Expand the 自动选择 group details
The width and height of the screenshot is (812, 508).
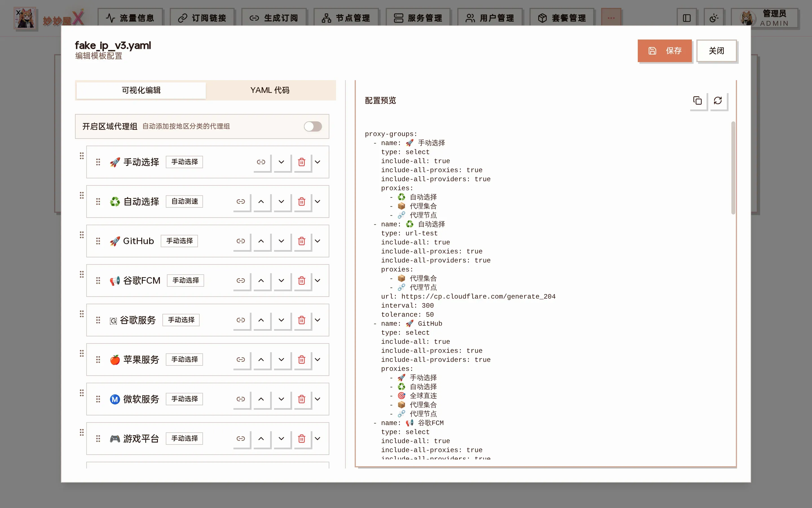click(317, 202)
